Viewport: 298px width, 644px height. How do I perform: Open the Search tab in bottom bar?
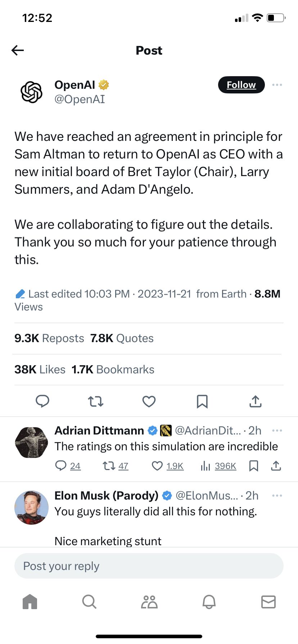[x=89, y=602]
